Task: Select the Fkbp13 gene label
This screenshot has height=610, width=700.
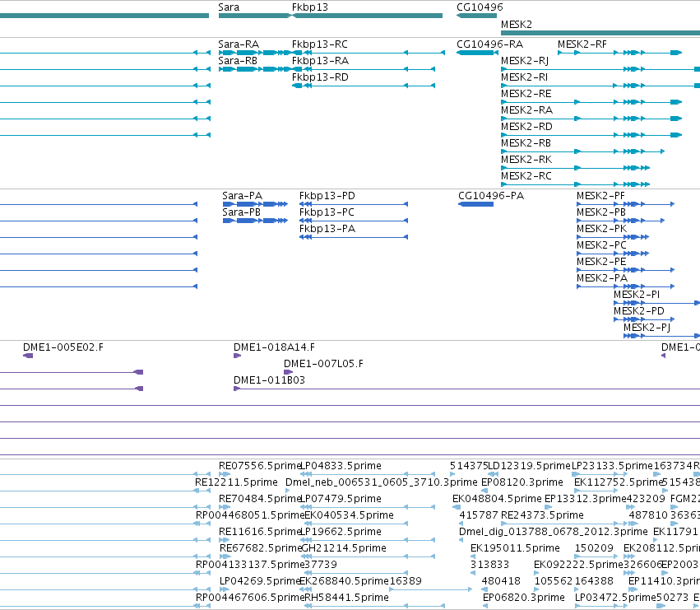Action: coord(310,7)
